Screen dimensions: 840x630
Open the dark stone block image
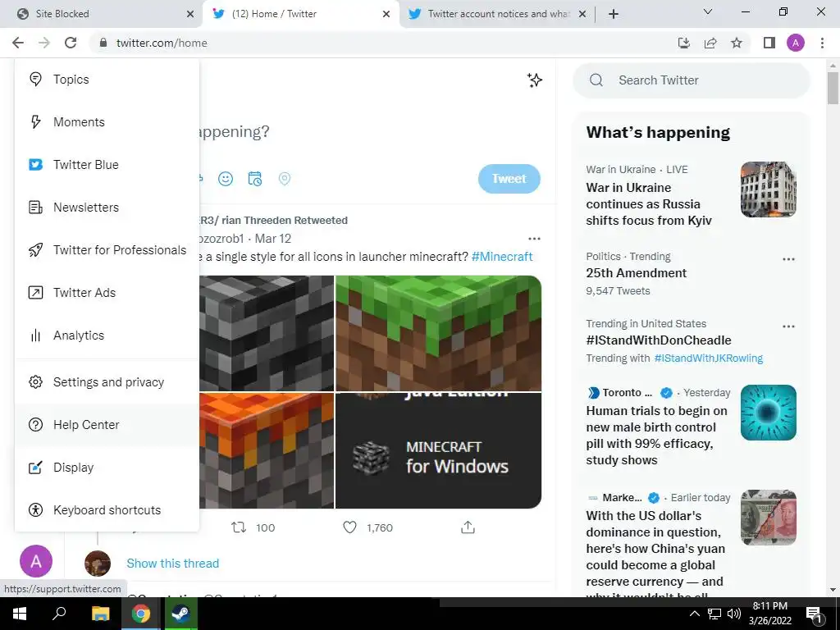point(267,333)
